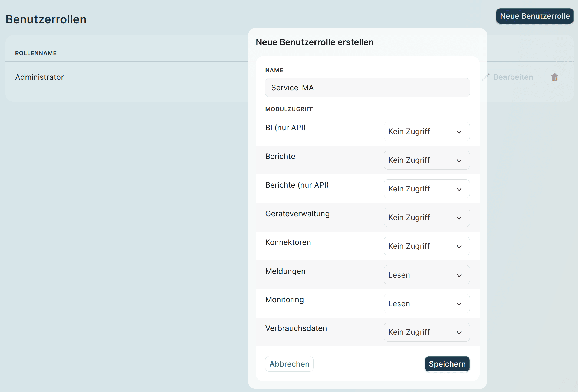Image resolution: width=578 pixels, height=392 pixels.
Task: Click the Konnektoren module label
Action: (x=288, y=242)
